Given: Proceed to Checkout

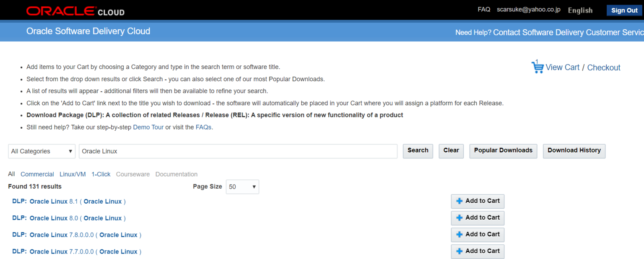Looking at the screenshot, I should pyautogui.click(x=603, y=67).
